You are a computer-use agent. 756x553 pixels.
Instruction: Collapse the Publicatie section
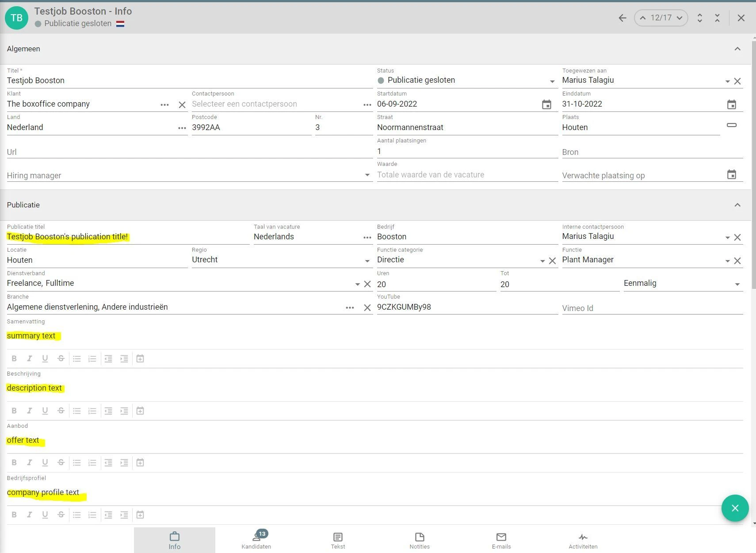[737, 205]
